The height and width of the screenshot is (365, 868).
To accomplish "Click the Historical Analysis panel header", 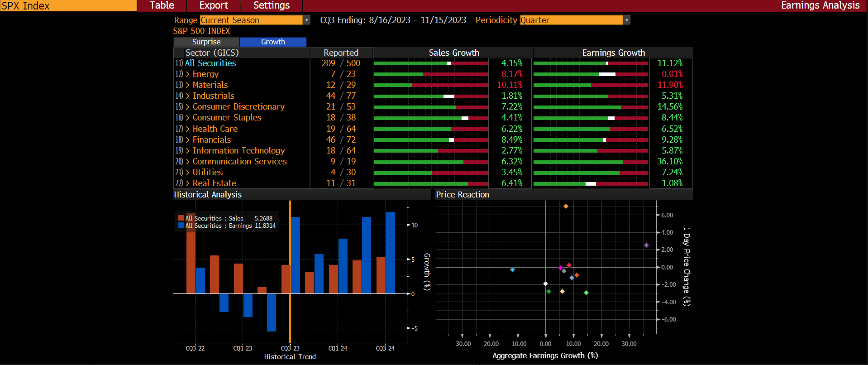I will tap(302, 194).
